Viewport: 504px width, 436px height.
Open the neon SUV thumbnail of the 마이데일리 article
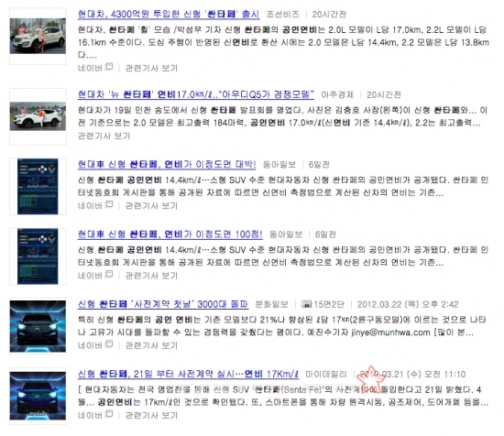point(38,397)
